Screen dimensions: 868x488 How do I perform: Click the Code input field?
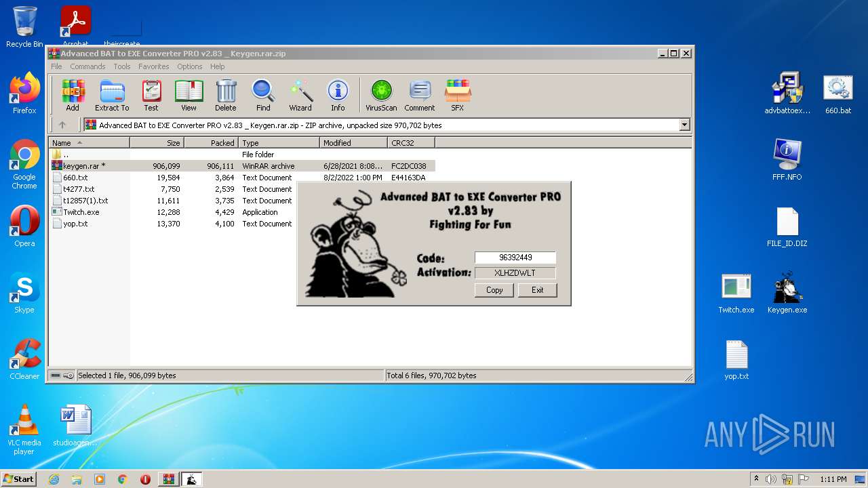click(515, 258)
